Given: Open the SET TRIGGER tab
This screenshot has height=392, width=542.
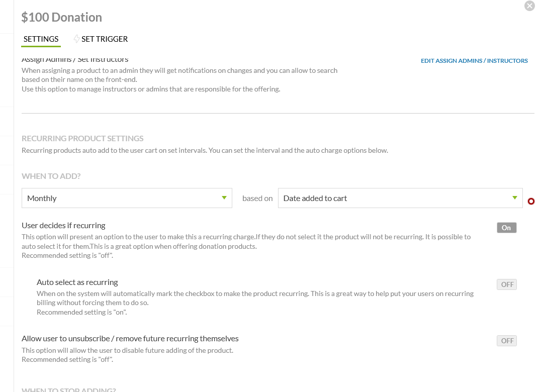Looking at the screenshot, I should click(105, 39).
